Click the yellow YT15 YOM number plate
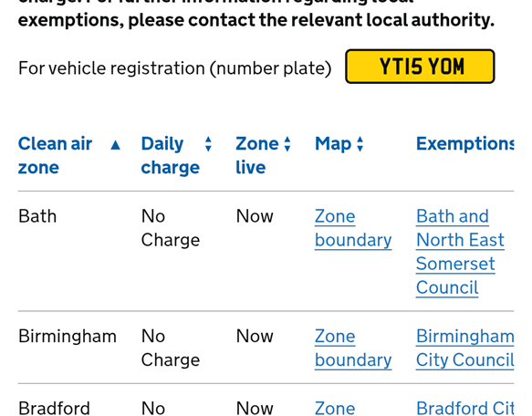This screenshot has width=532, height=416. coord(420,67)
